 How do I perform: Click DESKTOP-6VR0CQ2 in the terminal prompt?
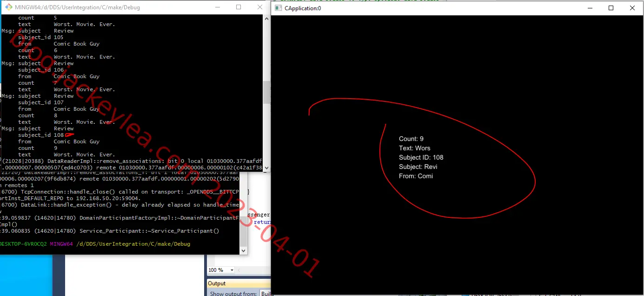[24, 244]
